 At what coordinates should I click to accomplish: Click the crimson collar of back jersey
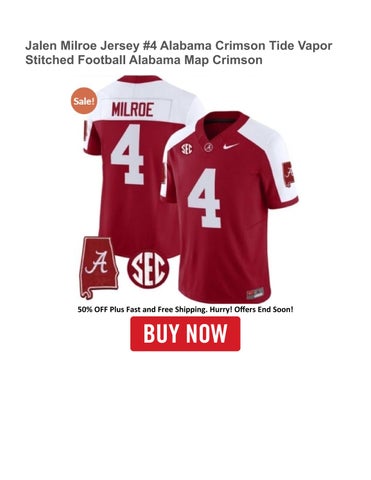pos(140,79)
